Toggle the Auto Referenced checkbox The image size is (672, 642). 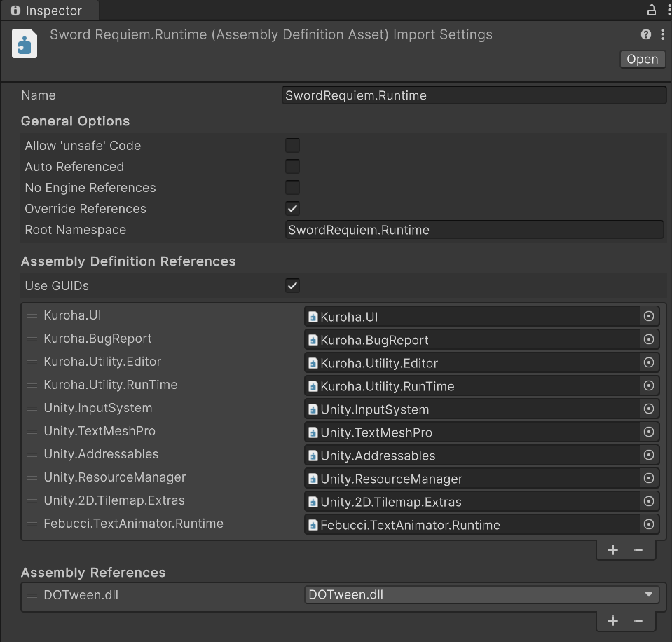click(x=292, y=167)
